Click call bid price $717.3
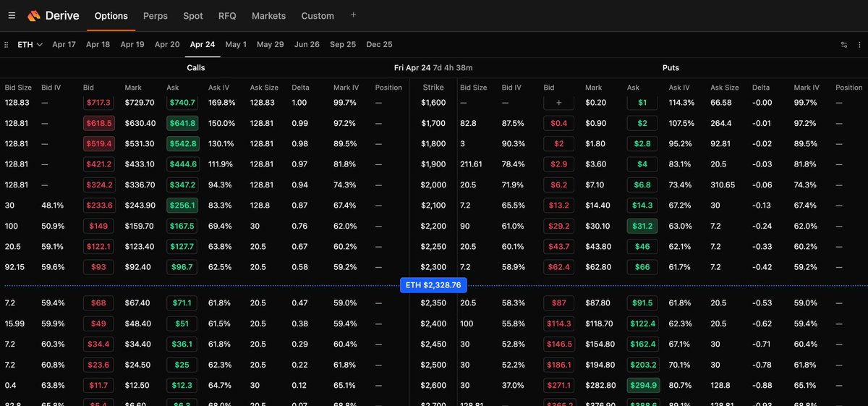The image size is (868, 406). [x=98, y=103]
